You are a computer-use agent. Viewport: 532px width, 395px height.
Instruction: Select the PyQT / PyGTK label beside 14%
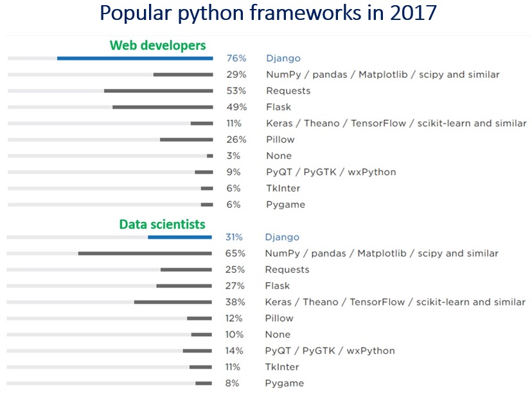[330, 351]
